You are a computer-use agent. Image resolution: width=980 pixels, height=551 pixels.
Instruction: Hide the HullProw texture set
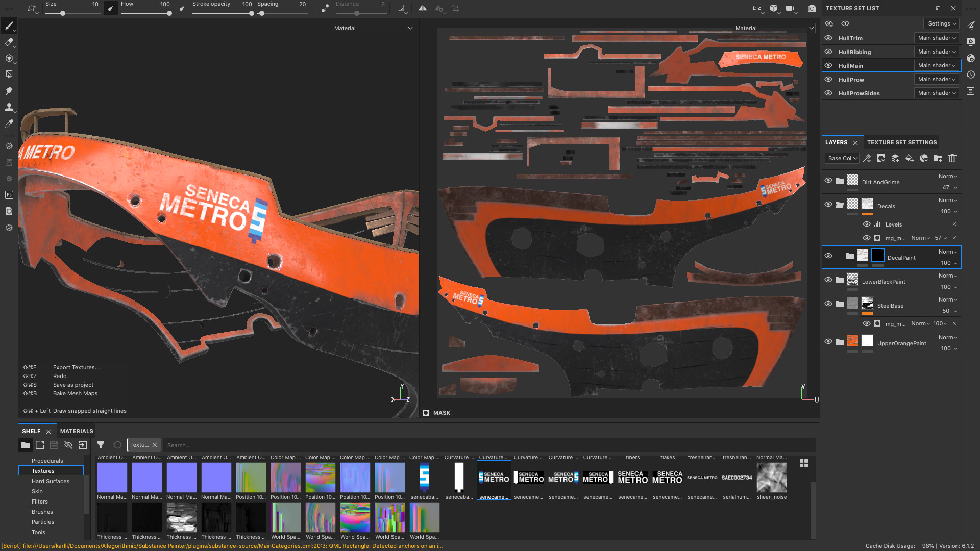[828, 80]
